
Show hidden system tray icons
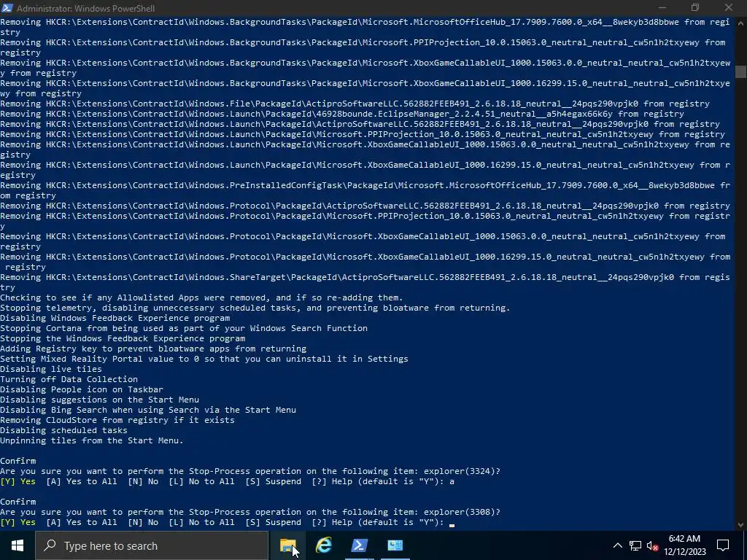tap(617, 545)
